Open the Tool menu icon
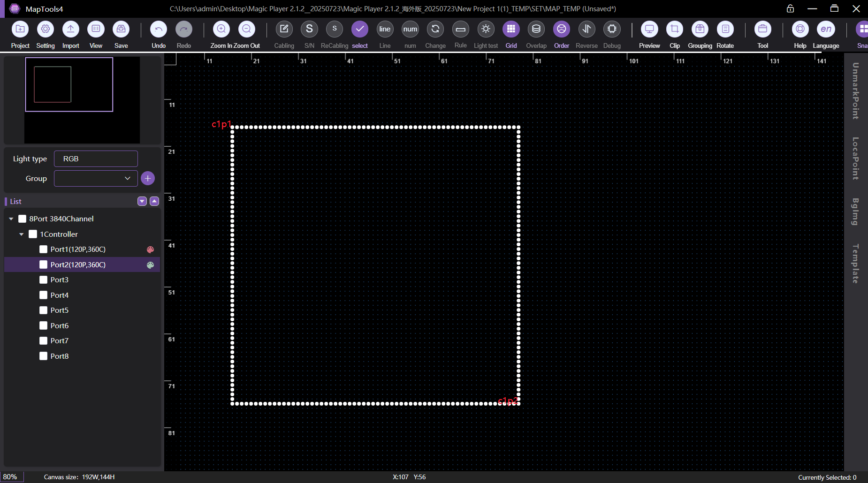 tap(763, 29)
